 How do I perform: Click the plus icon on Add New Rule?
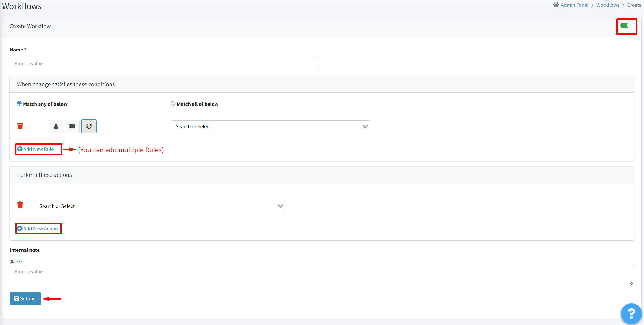20,149
